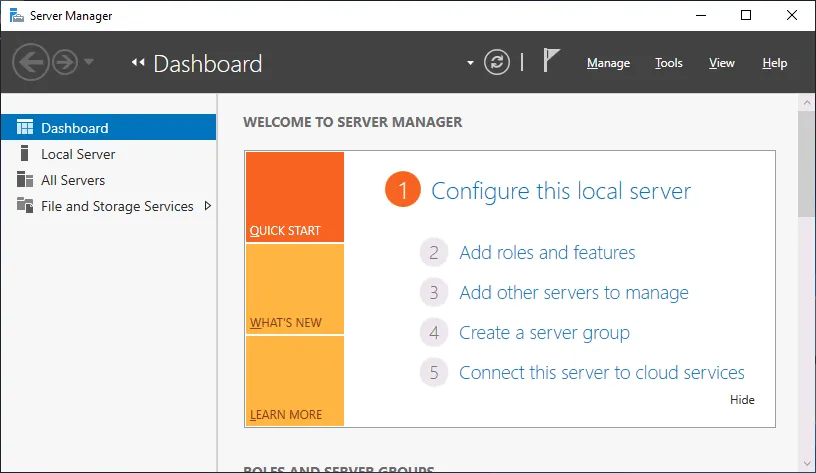Viewport: 816px width, 473px height.
Task: Open the Tools menu
Action: coord(669,63)
